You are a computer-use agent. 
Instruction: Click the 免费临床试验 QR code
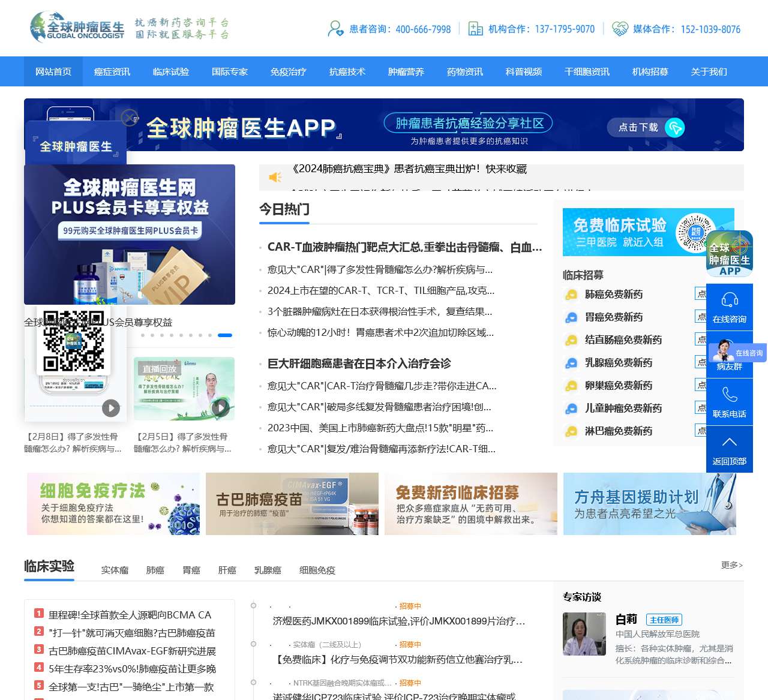[694, 232]
